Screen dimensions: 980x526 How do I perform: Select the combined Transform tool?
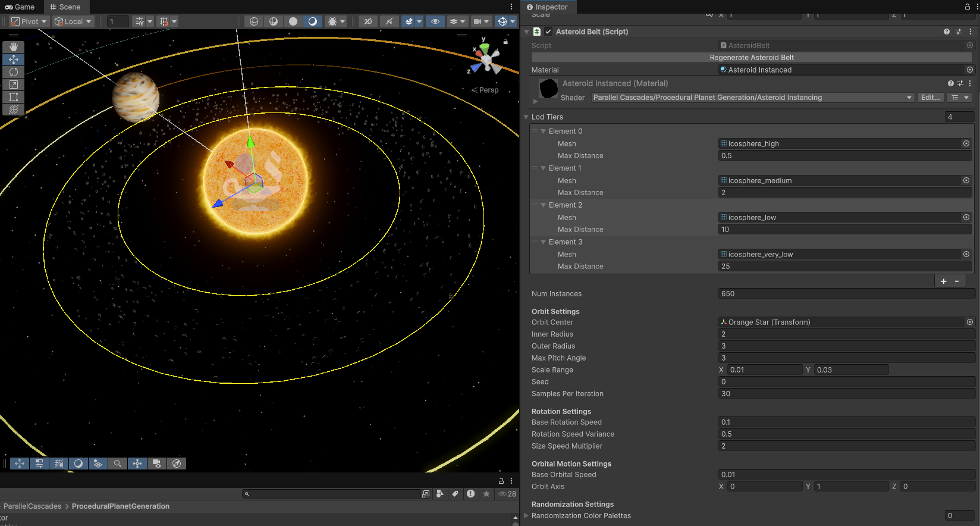click(14, 109)
